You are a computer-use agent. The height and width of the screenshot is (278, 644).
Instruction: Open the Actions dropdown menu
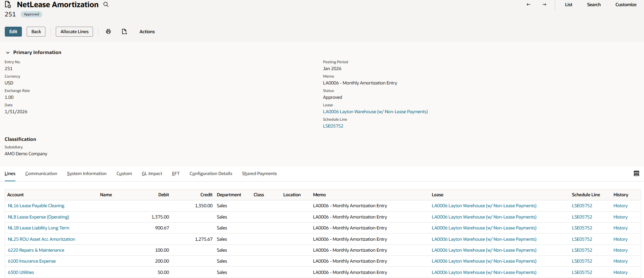147,31
